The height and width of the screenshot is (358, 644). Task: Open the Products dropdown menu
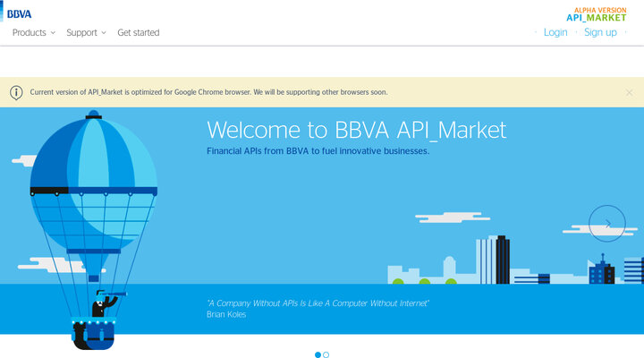pyautogui.click(x=34, y=32)
